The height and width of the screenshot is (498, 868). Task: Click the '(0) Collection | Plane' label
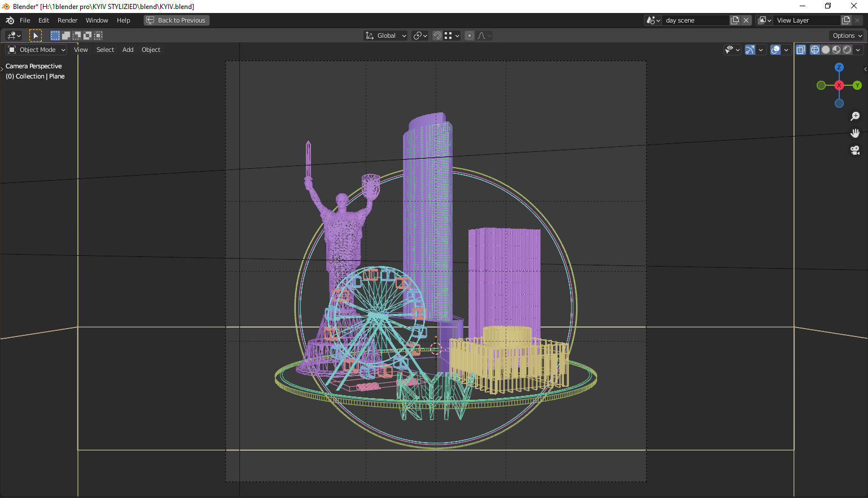click(35, 76)
